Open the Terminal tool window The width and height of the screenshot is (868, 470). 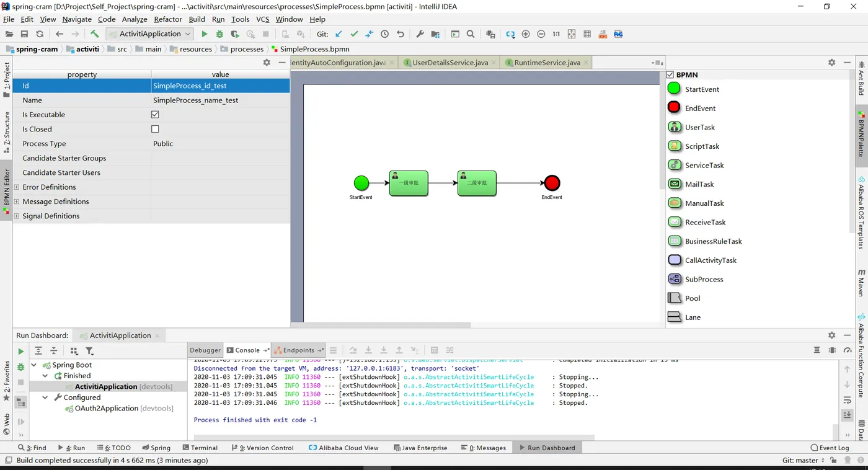click(x=200, y=448)
